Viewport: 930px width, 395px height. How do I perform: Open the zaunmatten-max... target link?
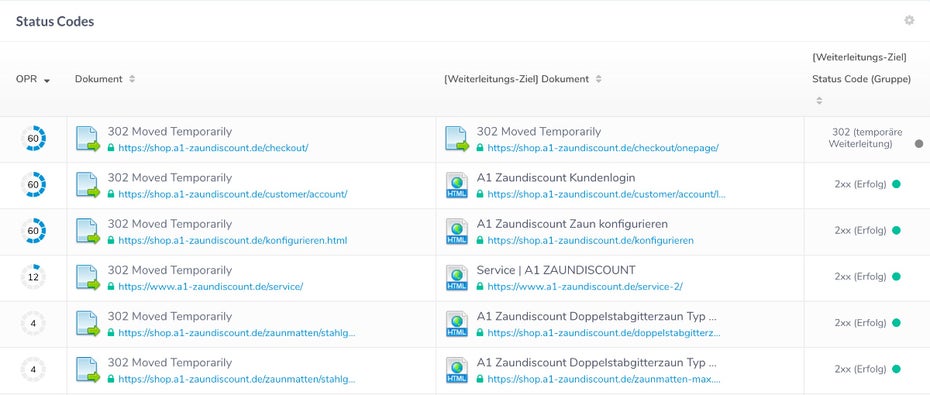[x=604, y=379]
